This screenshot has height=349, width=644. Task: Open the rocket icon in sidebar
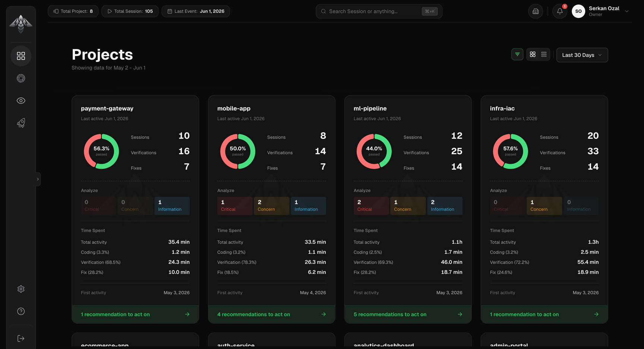coord(21,123)
